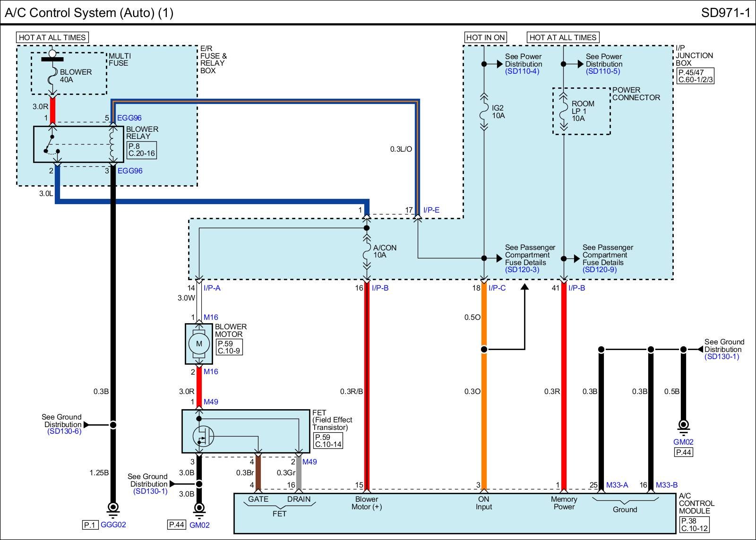Click the SD971-1 diagram number
756x540 pixels.
tap(725, 13)
